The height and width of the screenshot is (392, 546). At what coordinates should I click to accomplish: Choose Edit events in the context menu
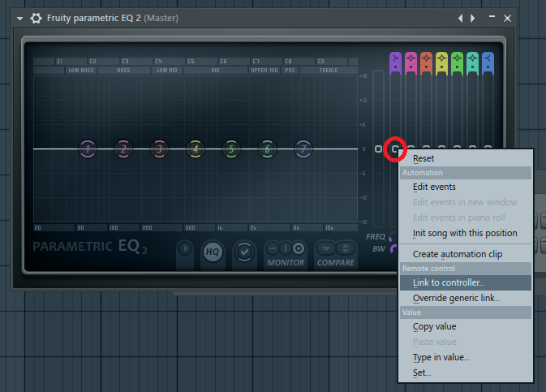coord(466,187)
